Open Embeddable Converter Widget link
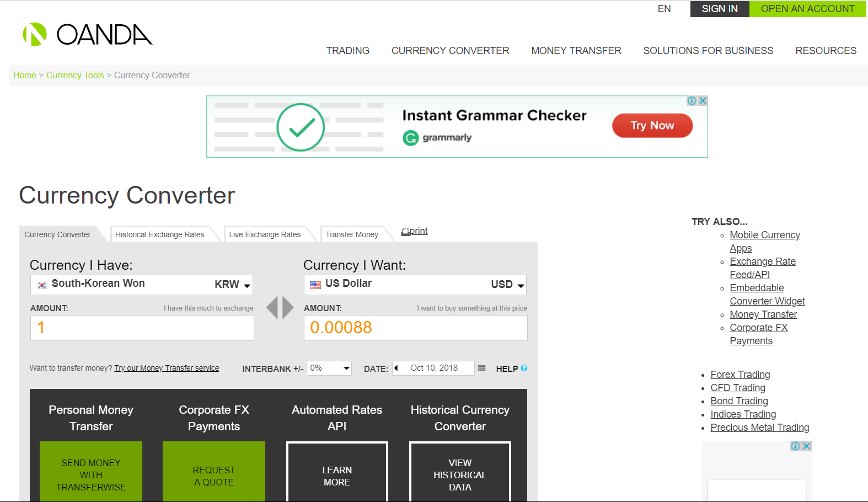Viewport: 868px width, 502px height. (x=767, y=295)
